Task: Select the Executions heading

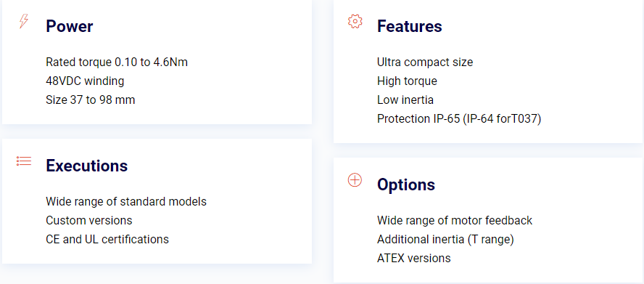Action: click(86, 166)
